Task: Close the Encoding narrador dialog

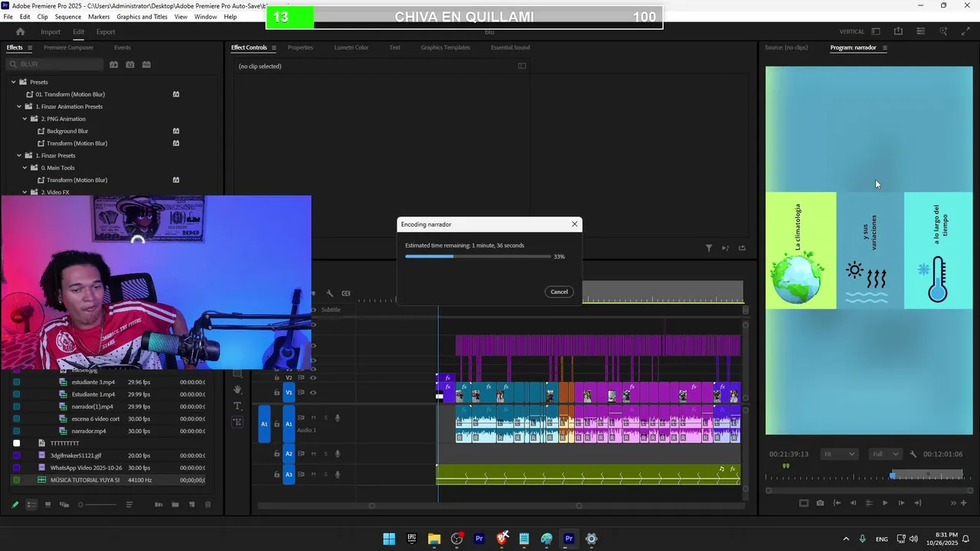Action: 574,224
